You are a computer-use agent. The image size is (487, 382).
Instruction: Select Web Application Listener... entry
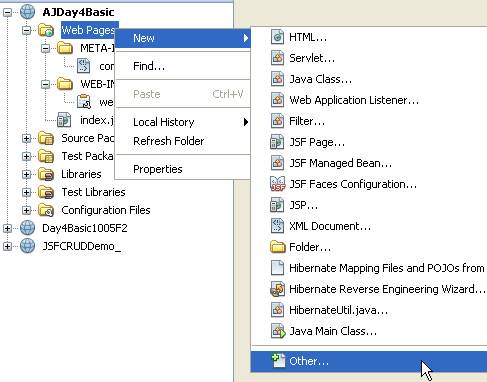369,100
